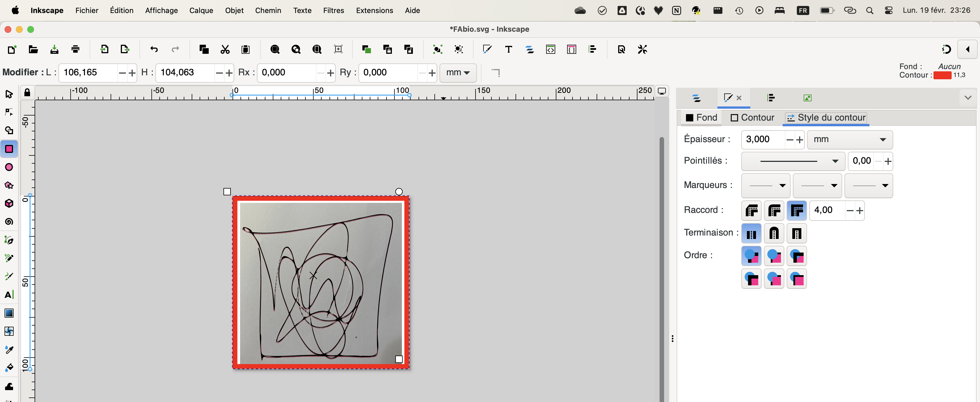Screen dimensions: 980x402
Task: Select the Node editing tool
Action: (x=9, y=112)
